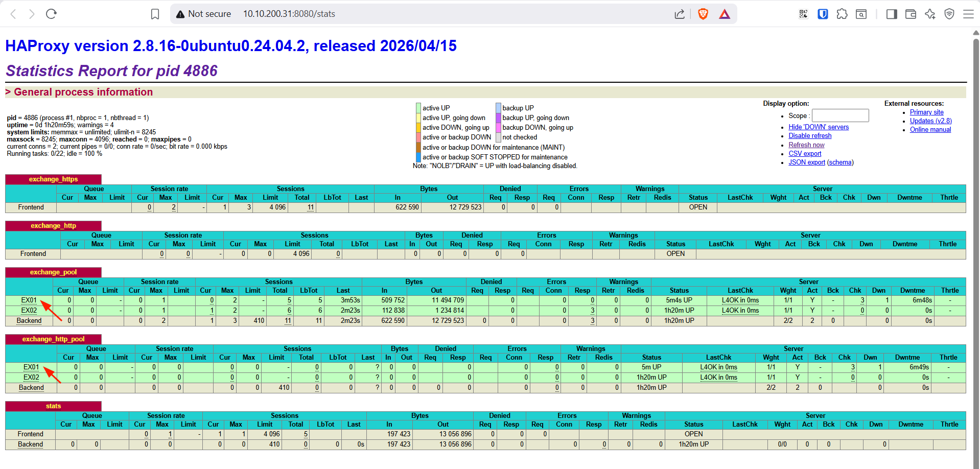Jump to the exchange_http_pool proxy header
This screenshot has height=469, width=980.
point(54,339)
